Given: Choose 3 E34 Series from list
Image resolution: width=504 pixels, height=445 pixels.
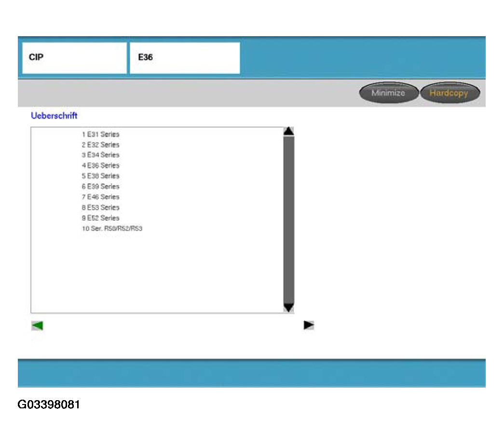Looking at the screenshot, I should point(100,155).
